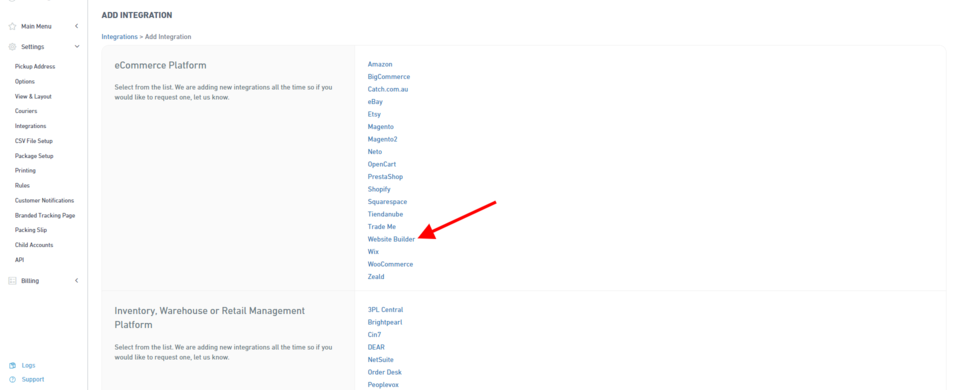
Task: Click the Main Menu label
Action: (x=36, y=26)
